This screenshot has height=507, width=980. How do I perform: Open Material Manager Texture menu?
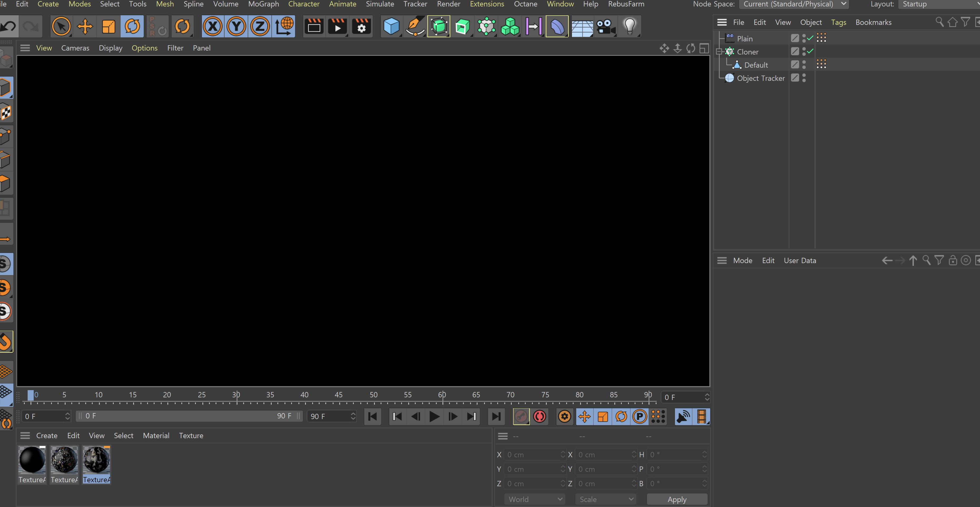(x=191, y=435)
